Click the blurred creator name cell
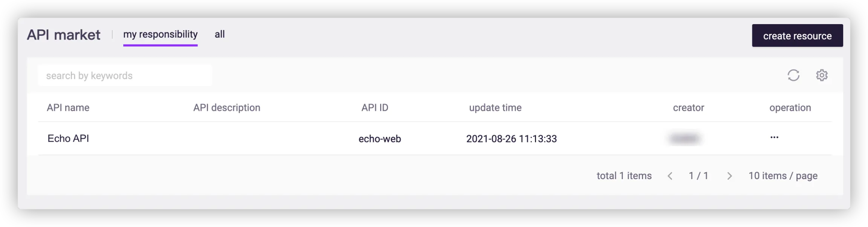The width and height of the screenshot is (868, 227). click(x=685, y=139)
